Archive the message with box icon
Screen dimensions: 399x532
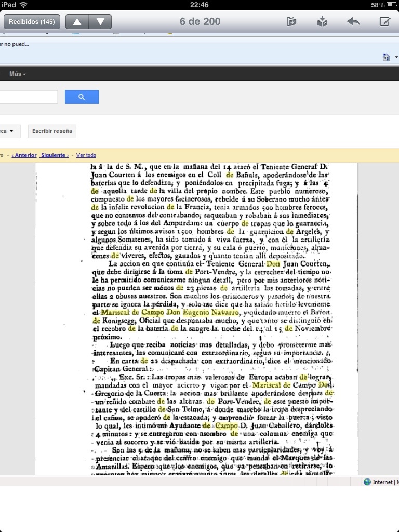pos(322,22)
